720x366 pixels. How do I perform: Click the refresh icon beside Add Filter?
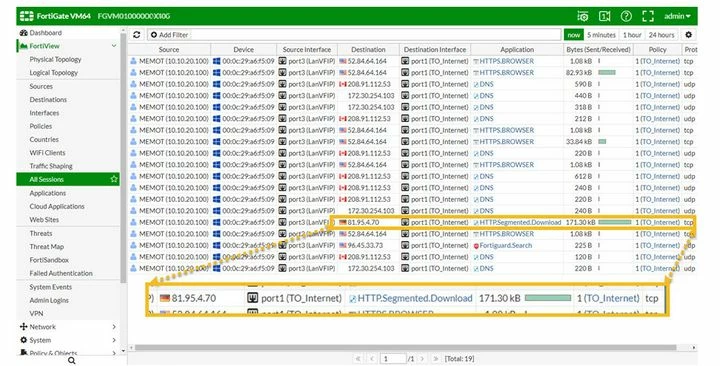[x=136, y=35]
